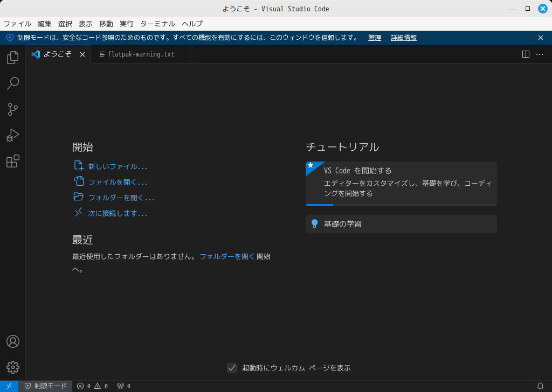Click the 詳細情報 link in the banner
Image resolution: width=552 pixels, height=392 pixels.
(404, 38)
